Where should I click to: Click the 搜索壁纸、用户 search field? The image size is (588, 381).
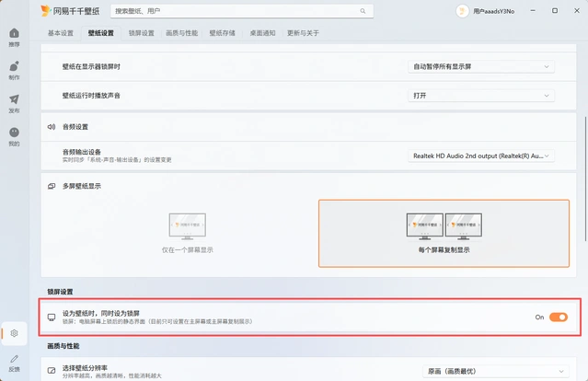235,11
